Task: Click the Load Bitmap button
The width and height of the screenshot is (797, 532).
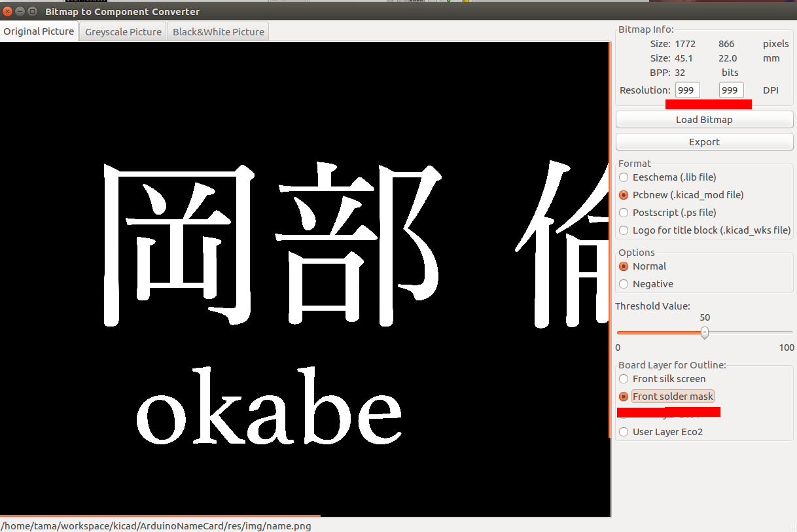Action: tap(704, 119)
